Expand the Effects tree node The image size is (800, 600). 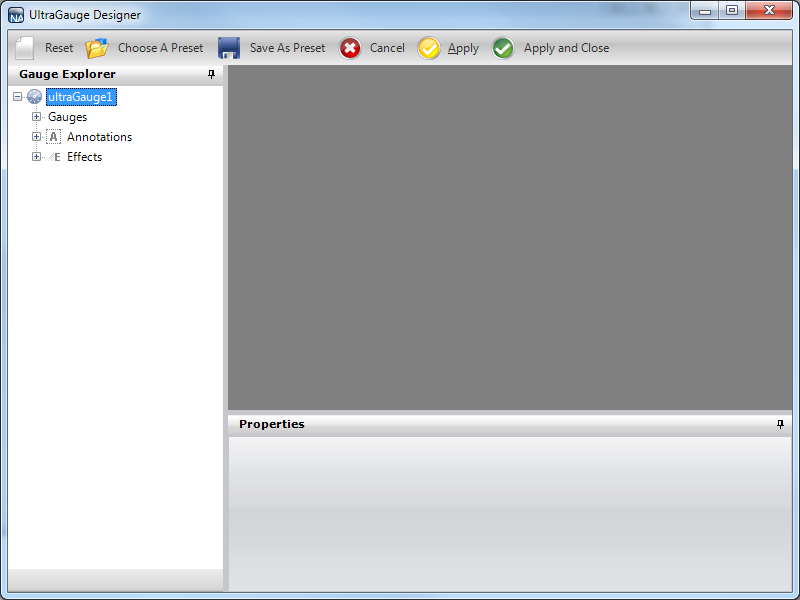click(37, 157)
